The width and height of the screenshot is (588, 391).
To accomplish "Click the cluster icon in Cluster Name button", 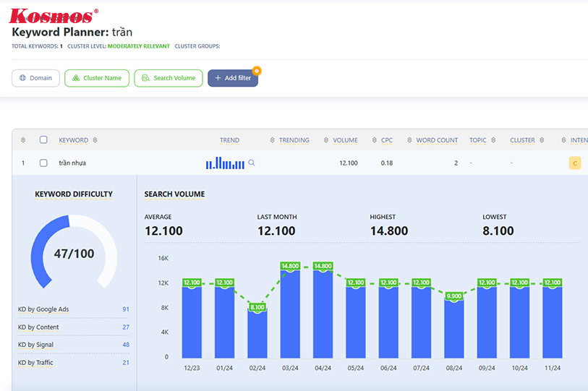I will point(76,78).
